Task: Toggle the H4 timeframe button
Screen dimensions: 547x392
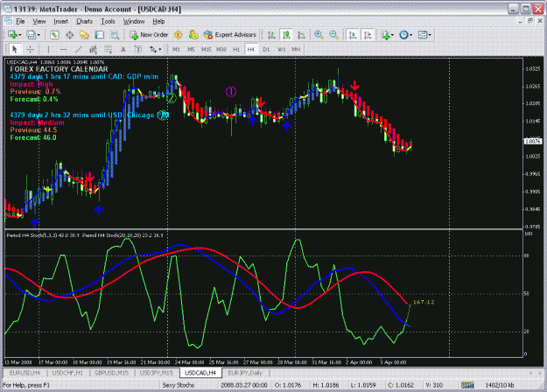Action: [x=251, y=49]
